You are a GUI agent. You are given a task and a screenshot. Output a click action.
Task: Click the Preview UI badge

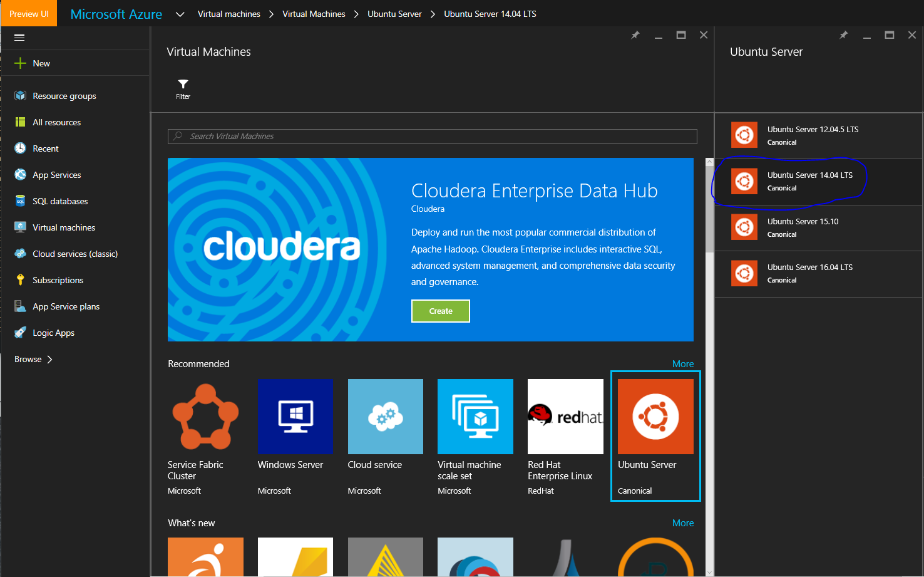coord(29,13)
